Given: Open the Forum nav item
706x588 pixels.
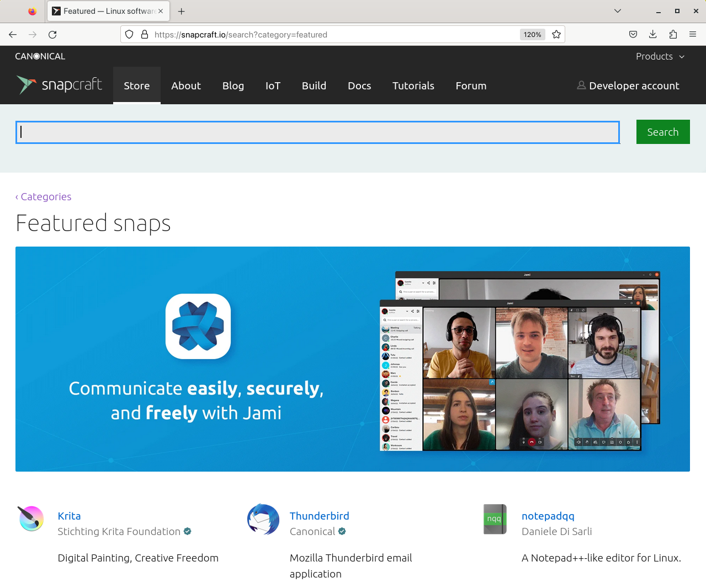Looking at the screenshot, I should [471, 85].
